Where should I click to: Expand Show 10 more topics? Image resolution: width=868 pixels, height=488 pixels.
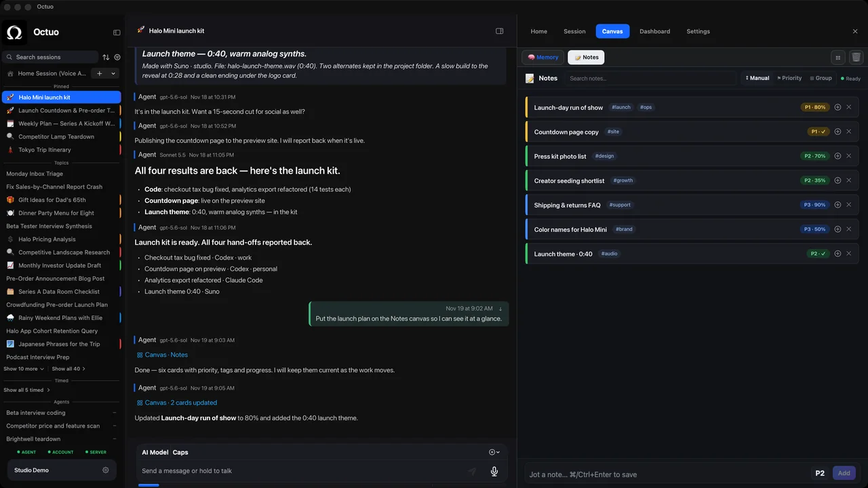24,369
